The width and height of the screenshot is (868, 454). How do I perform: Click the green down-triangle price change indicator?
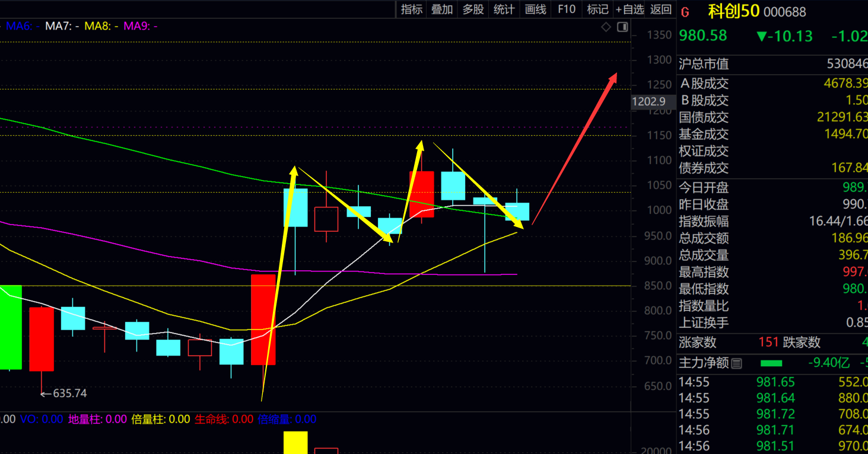(x=762, y=36)
